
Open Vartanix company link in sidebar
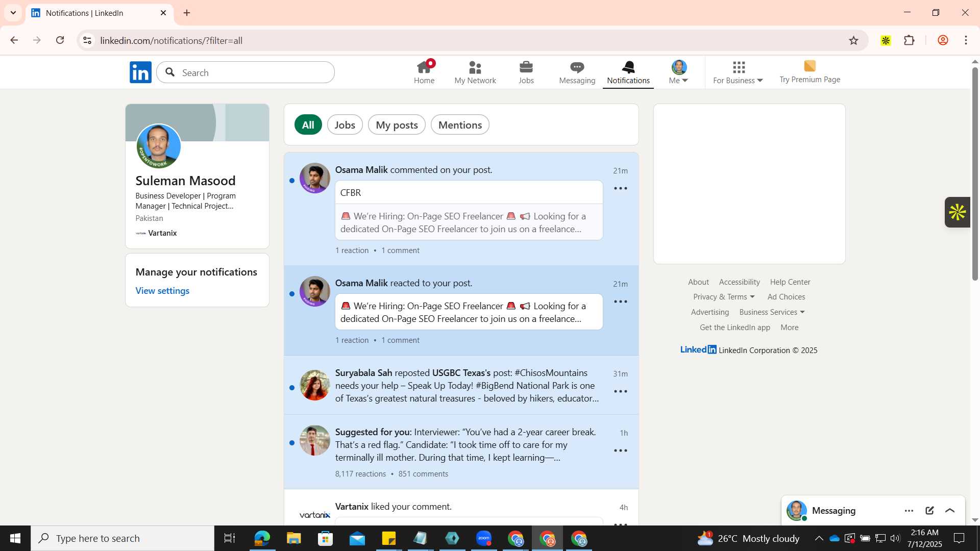[156, 233]
